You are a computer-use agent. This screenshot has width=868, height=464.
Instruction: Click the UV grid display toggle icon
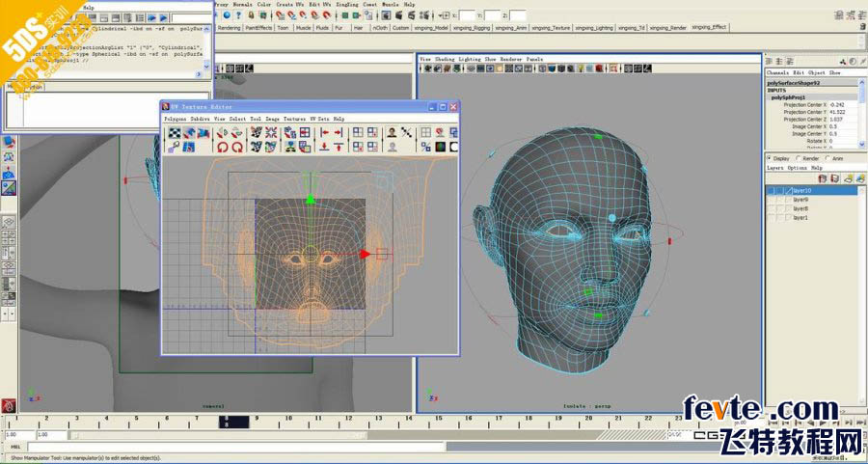[x=425, y=133]
